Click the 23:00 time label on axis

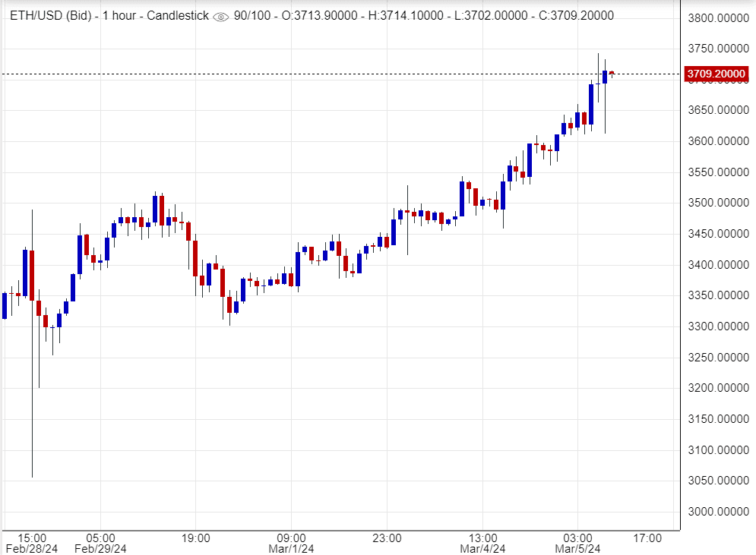tap(387, 538)
